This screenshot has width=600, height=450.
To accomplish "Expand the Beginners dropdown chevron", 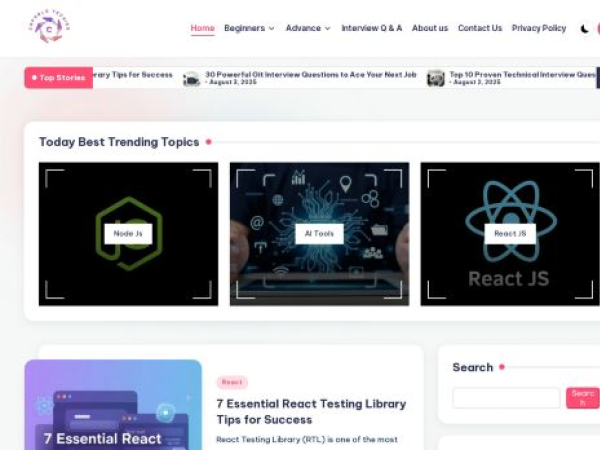I will [x=272, y=29].
